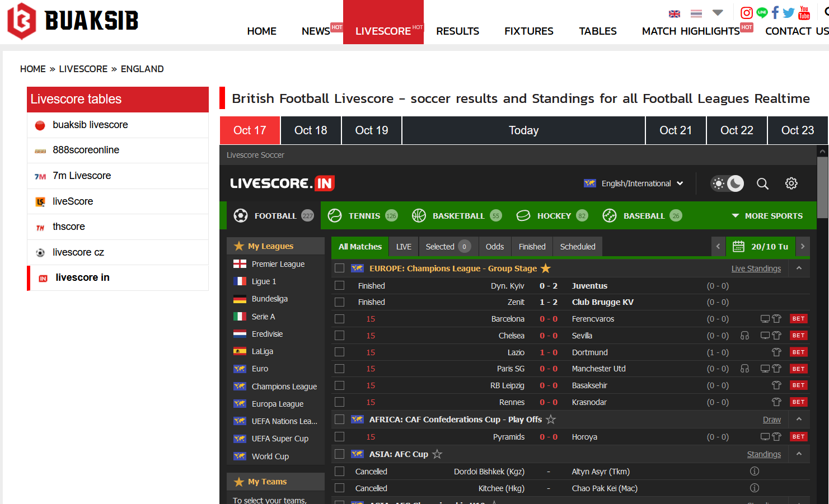Select the BASEBALL sport tab
The image size is (829, 504).
[x=641, y=216]
